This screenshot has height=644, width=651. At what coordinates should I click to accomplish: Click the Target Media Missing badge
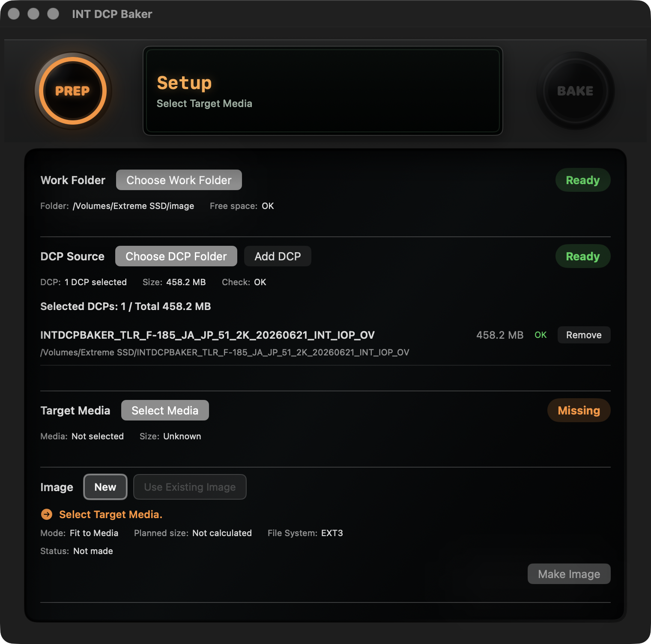579,410
